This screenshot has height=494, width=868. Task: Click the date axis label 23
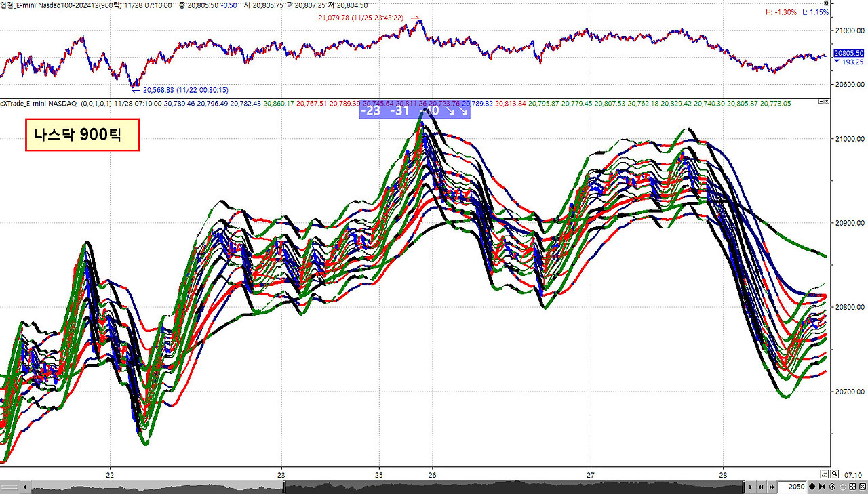(281, 475)
